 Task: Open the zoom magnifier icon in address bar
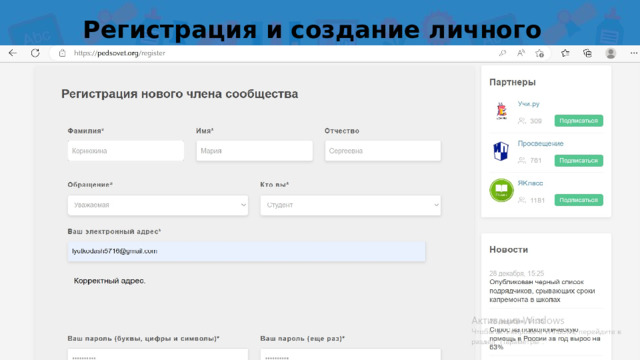point(502,53)
